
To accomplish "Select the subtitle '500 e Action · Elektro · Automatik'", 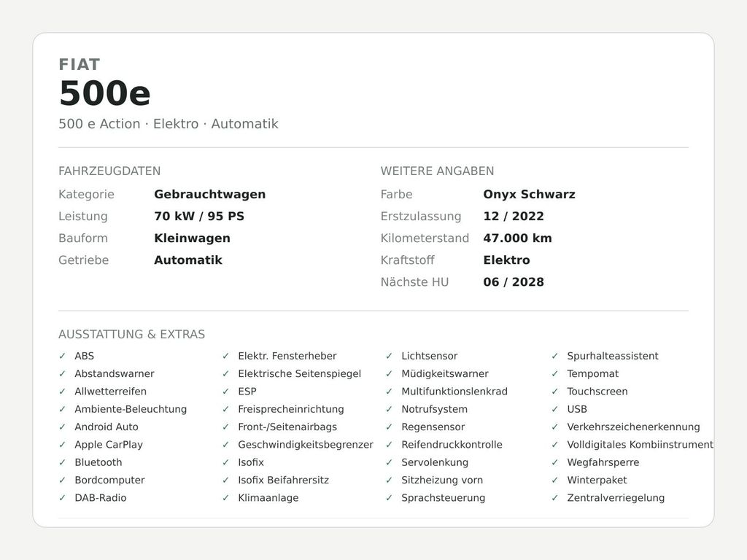I will point(169,124).
